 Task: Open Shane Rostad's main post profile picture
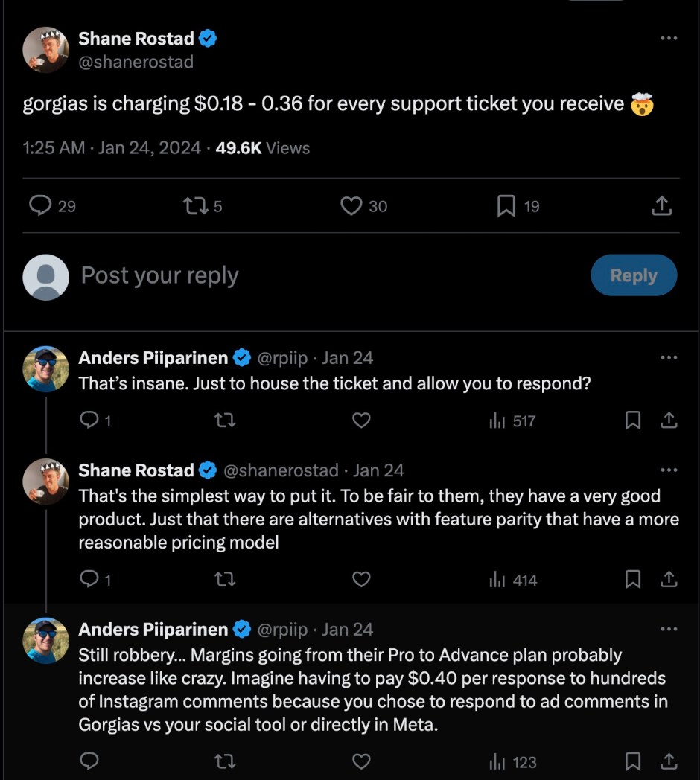coord(45,50)
